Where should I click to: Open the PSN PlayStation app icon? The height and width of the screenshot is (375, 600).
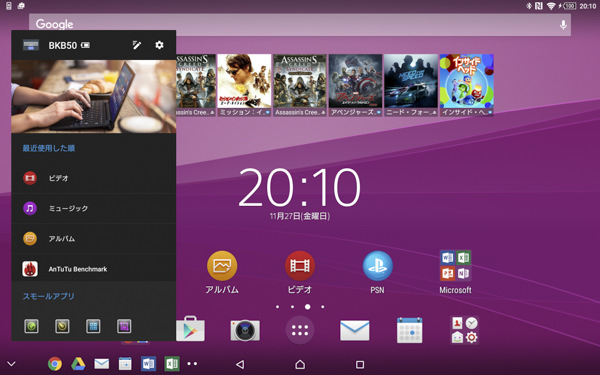377,266
